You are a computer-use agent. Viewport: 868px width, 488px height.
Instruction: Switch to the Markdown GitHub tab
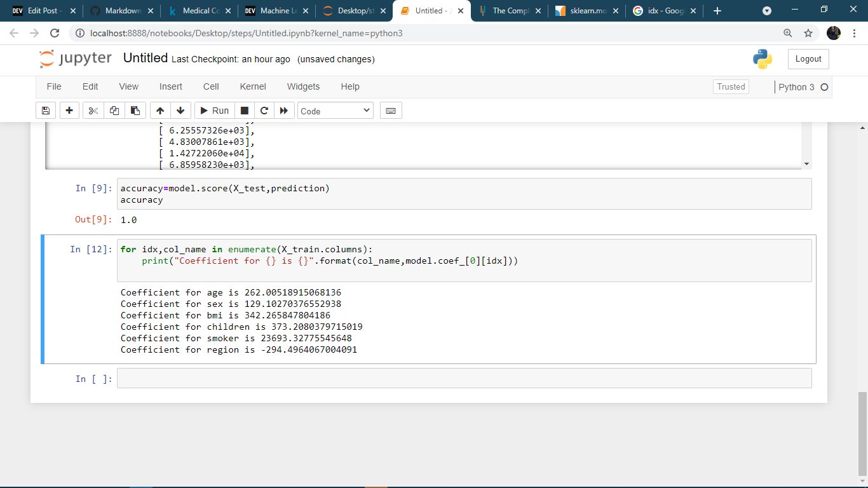(x=121, y=11)
